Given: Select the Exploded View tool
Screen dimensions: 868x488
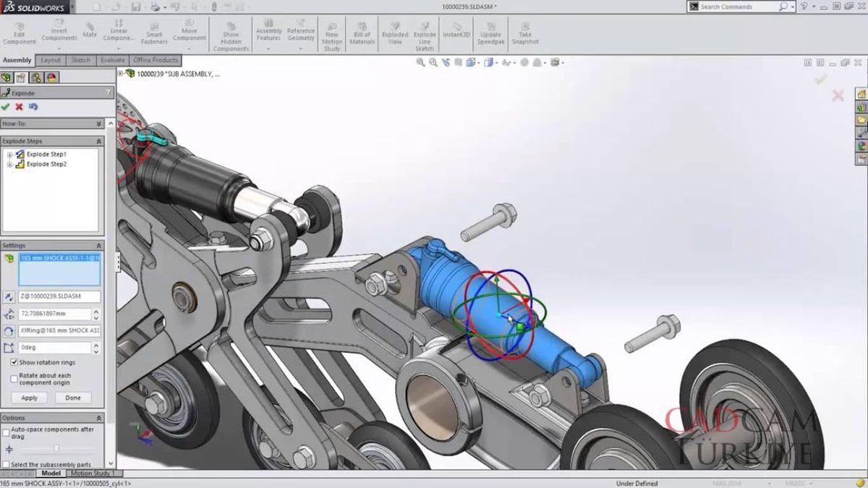Looking at the screenshot, I should (394, 33).
